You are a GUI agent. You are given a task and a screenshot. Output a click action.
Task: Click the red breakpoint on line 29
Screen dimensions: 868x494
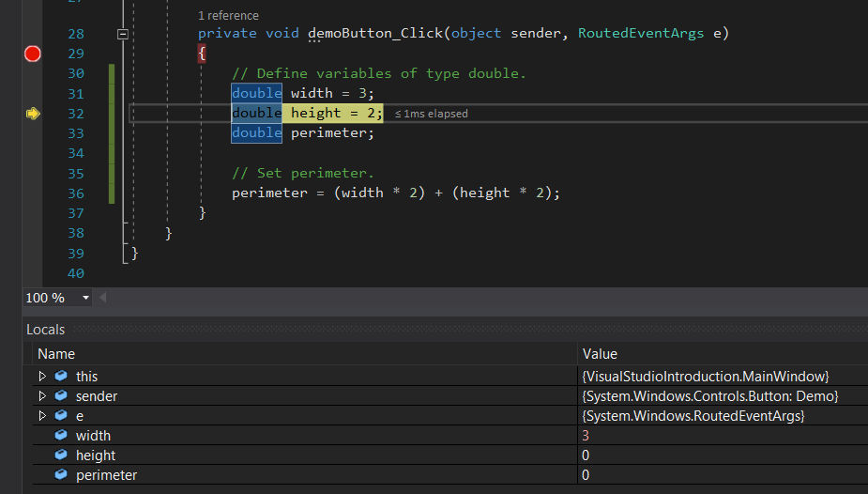[33, 54]
